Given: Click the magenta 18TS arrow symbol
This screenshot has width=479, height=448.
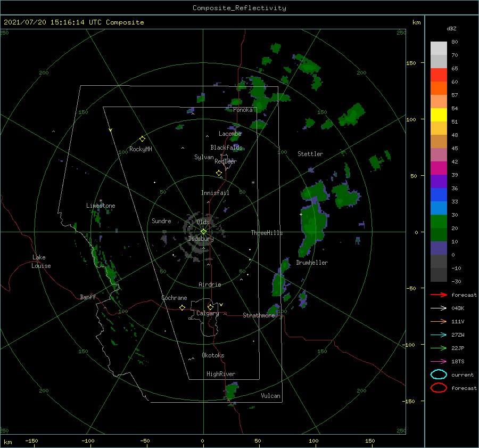Looking at the screenshot, I should click(439, 362).
